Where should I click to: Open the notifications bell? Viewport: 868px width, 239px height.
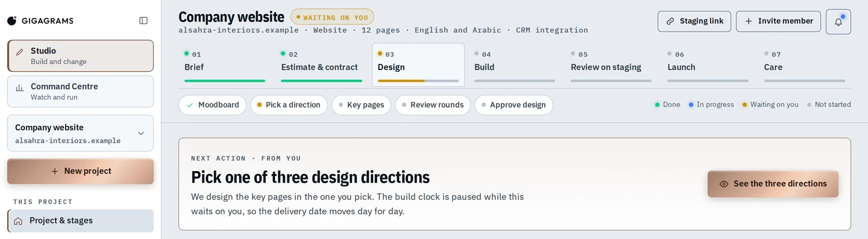click(838, 21)
